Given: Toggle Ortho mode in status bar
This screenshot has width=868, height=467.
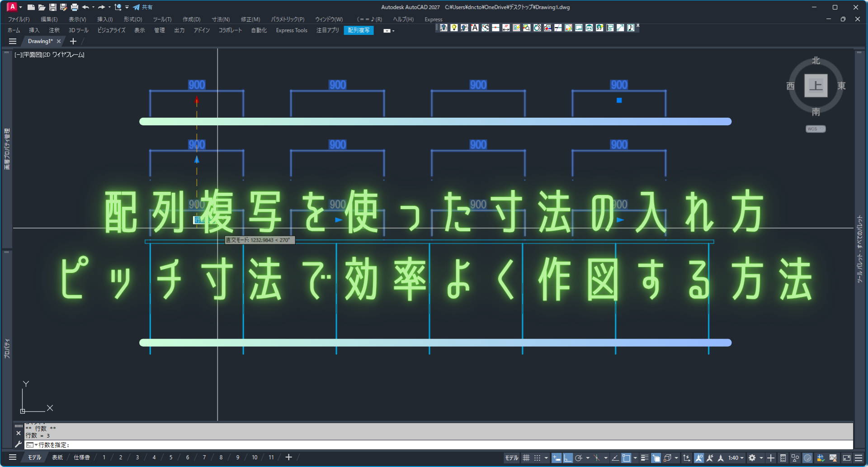Looking at the screenshot, I should pyautogui.click(x=567, y=458).
